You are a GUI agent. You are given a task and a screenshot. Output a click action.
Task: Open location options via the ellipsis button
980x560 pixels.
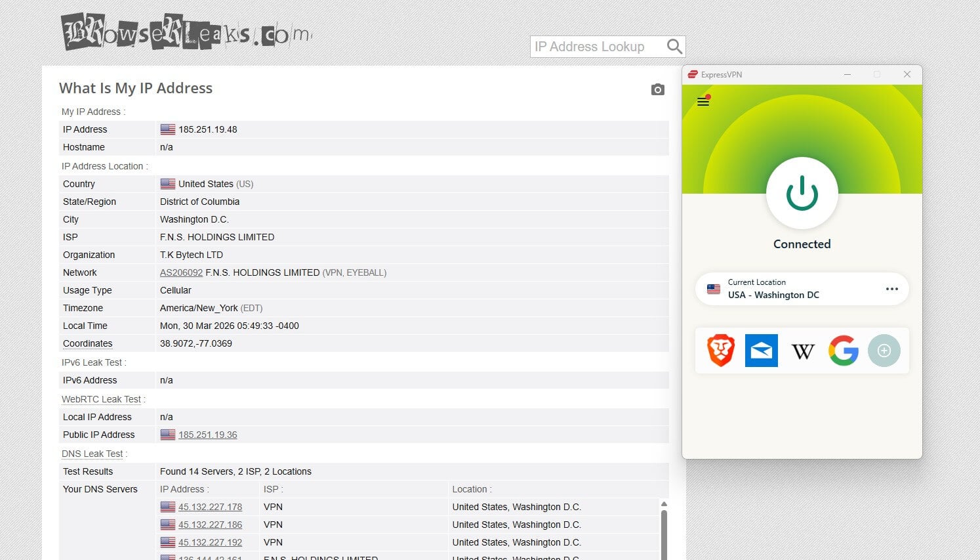pos(891,289)
